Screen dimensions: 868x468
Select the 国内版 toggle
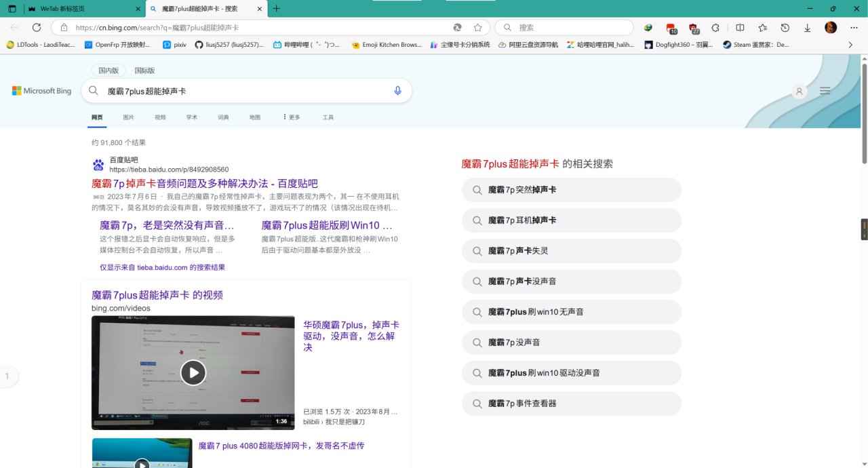pyautogui.click(x=108, y=71)
